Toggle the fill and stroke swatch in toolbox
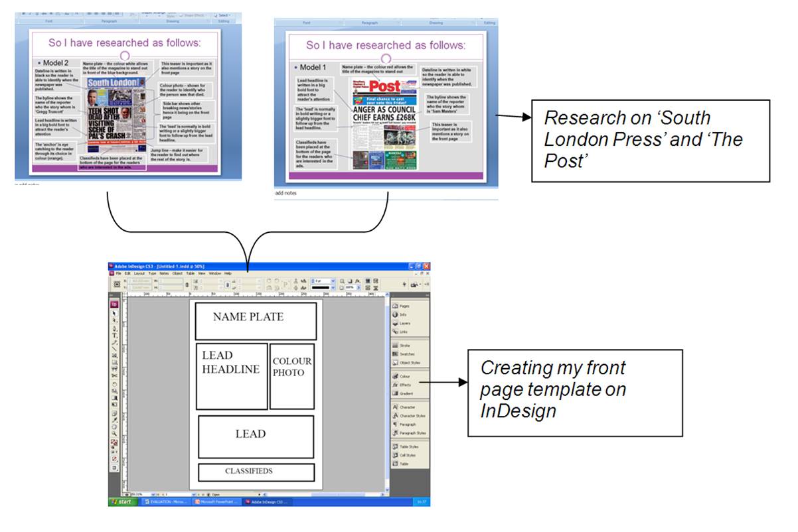 point(114,442)
